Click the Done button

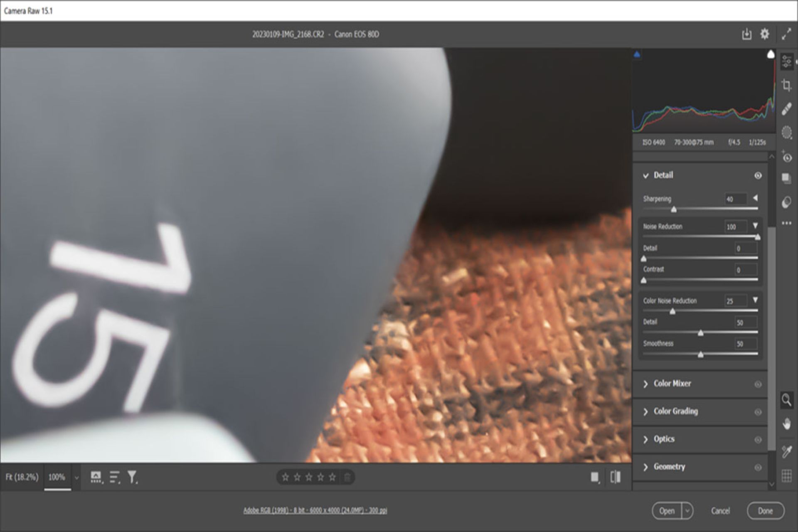765,511
